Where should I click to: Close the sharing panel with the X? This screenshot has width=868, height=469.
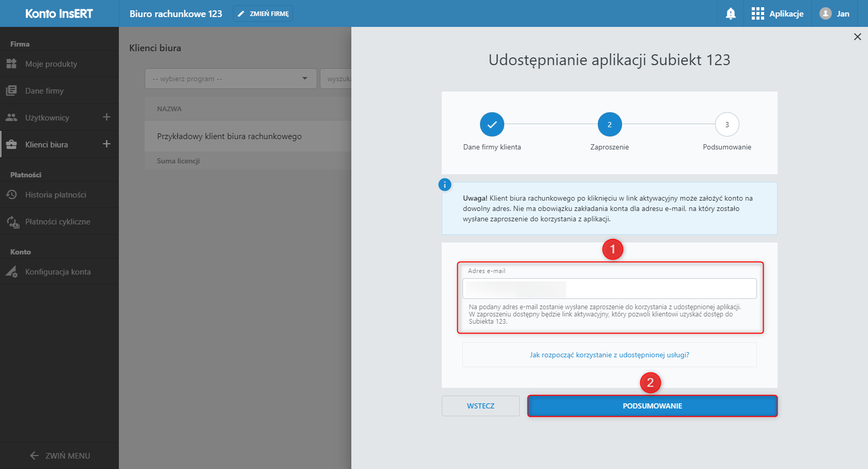click(858, 37)
